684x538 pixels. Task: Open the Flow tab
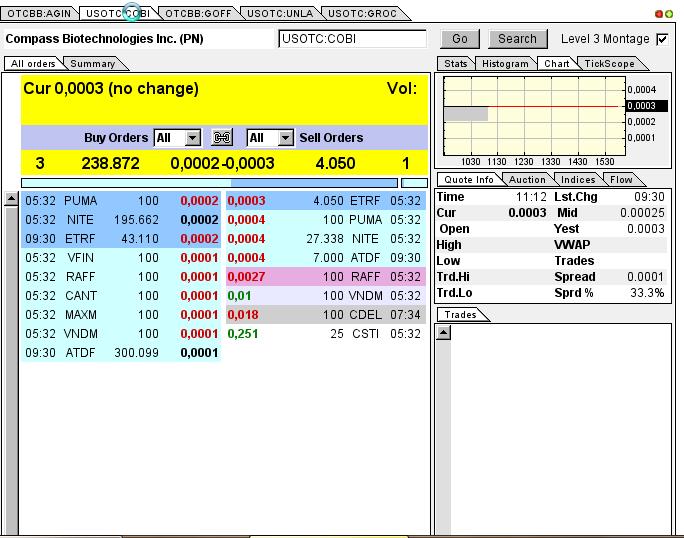click(x=621, y=180)
